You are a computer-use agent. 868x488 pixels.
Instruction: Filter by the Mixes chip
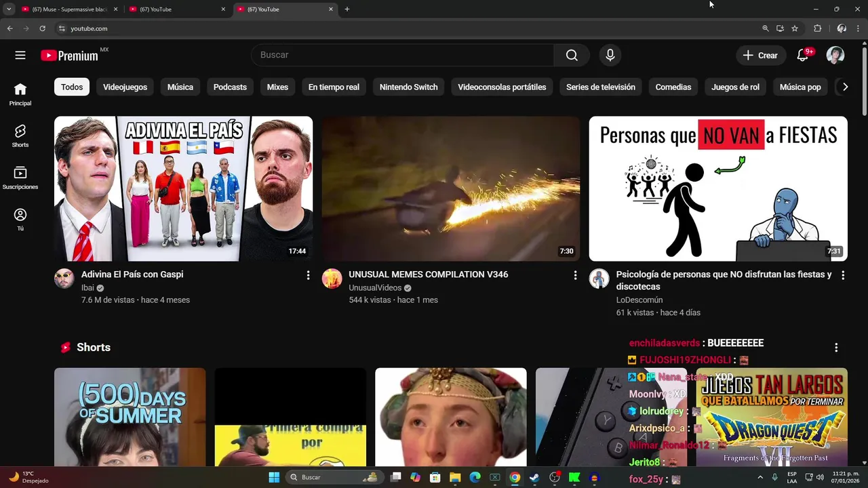pos(277,87)
